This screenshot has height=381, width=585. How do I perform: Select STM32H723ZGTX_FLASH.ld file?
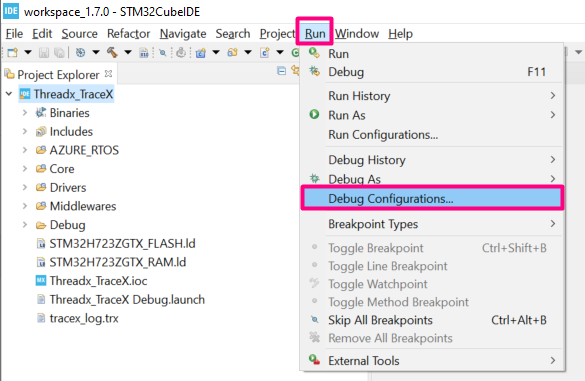tap(122, 243)
